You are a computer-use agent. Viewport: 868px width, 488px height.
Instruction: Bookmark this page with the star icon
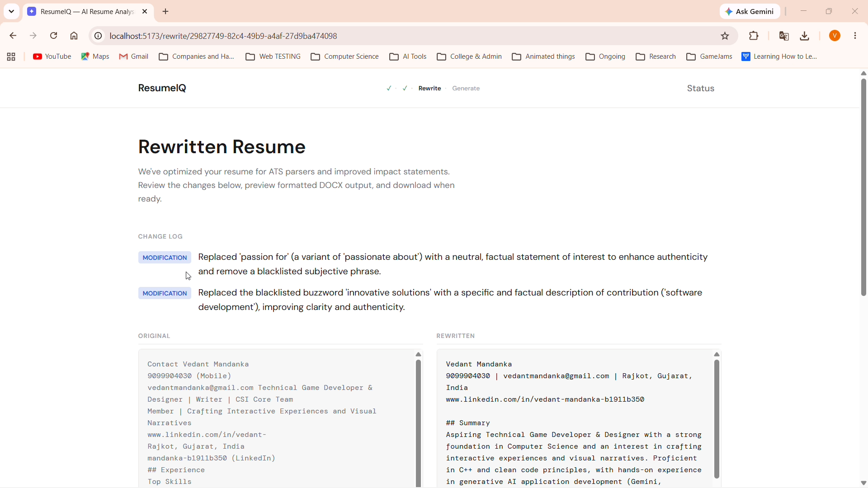point(725,36)
